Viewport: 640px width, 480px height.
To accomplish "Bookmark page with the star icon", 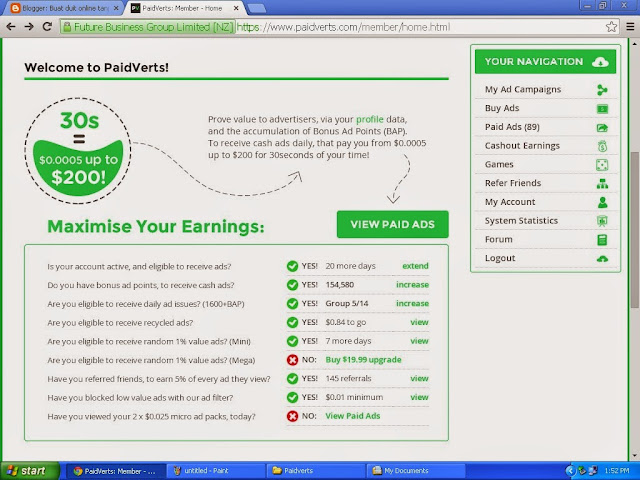I will pos(611,27).
